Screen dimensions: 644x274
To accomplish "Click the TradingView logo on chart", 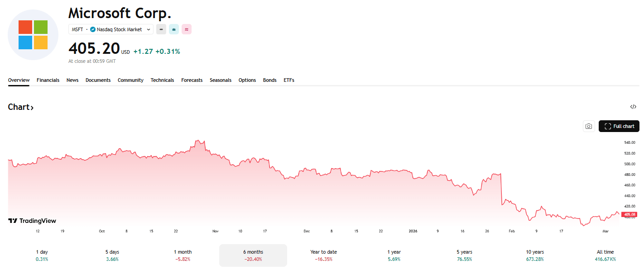I will [32, 221].
